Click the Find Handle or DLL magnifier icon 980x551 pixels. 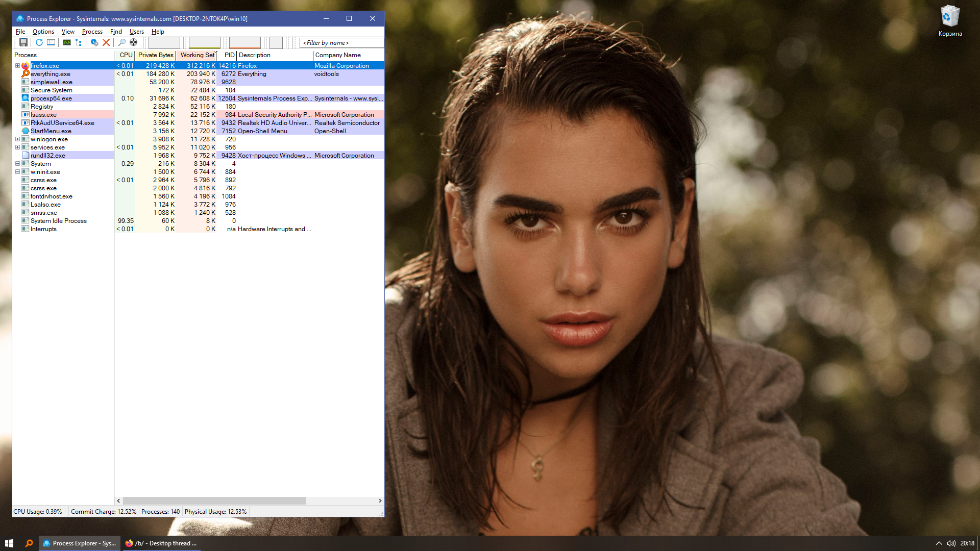tap(122, 42)
